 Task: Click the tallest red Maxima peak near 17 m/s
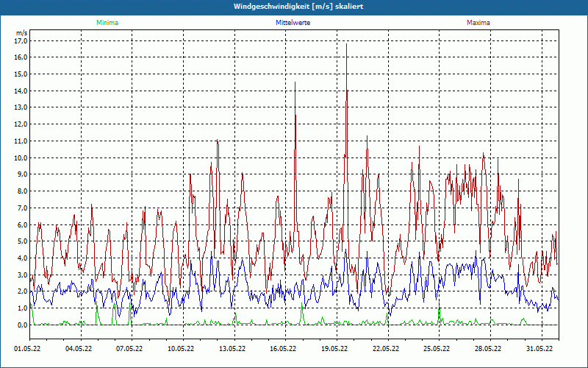(x=346, y=44)
